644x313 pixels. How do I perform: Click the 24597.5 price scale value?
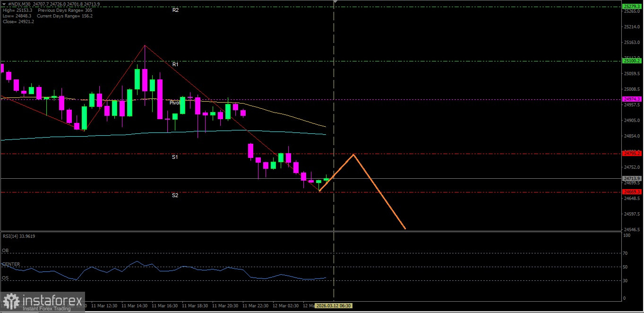tap(632, 214)
